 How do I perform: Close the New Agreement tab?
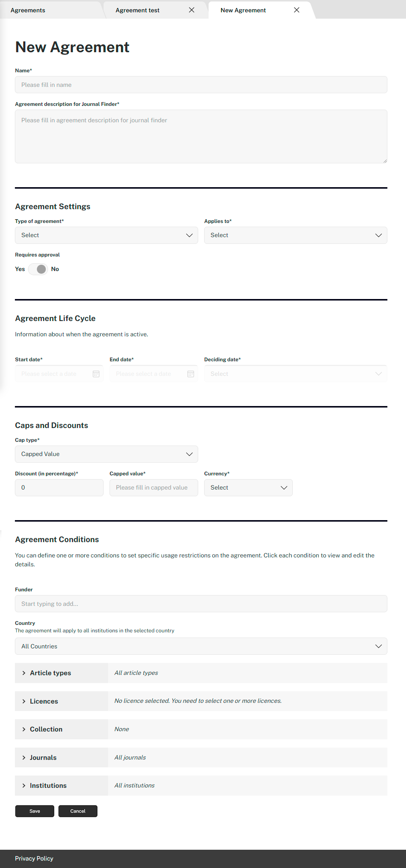pyautogui.click(x=296, y=10)
